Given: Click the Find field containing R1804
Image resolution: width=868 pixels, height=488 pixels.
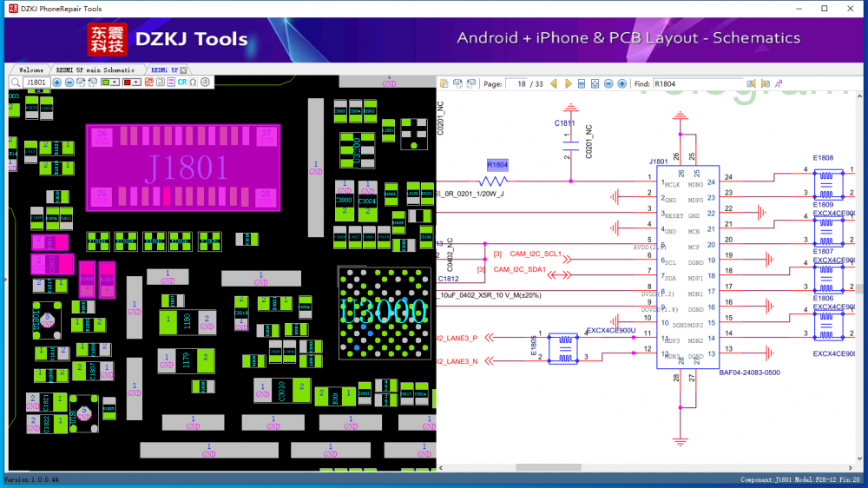Looking at the screenshot, I should [x=698, y=84].
